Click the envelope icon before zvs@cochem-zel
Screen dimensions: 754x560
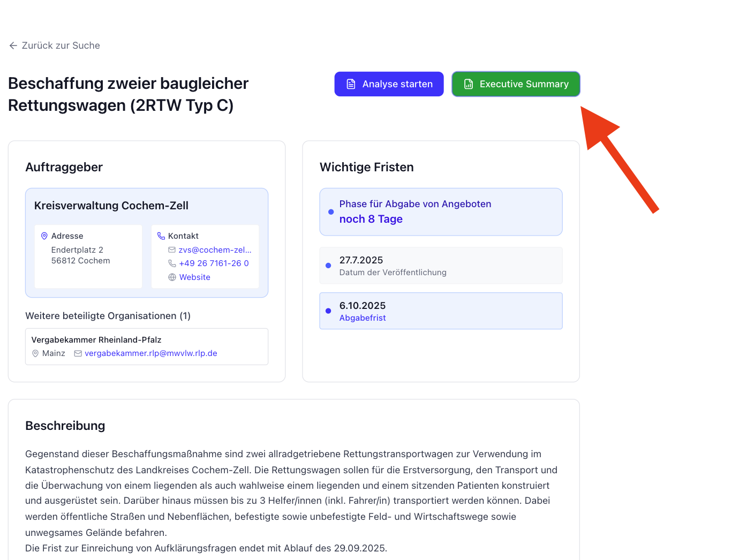pyautogui.click(x=172, y=249)
